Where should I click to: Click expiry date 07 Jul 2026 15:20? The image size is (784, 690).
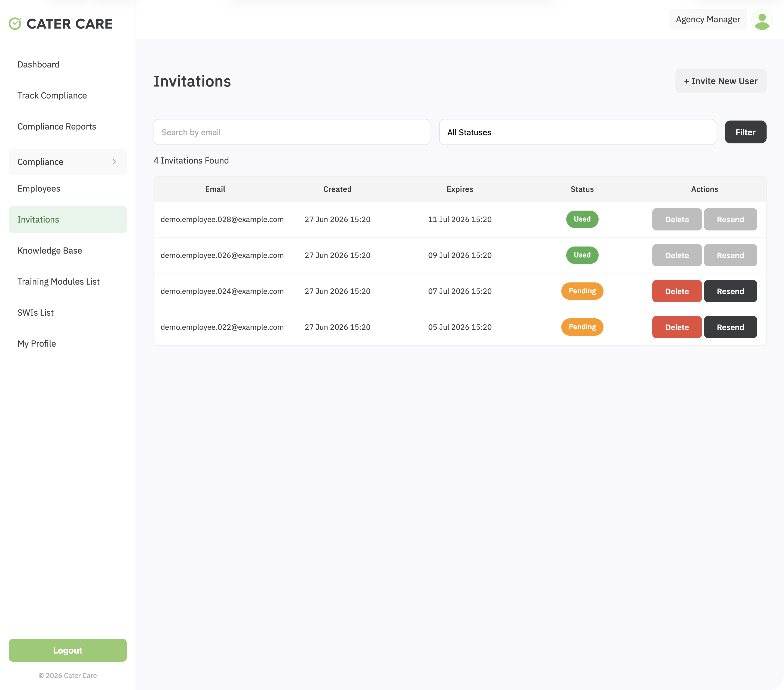(x=460, y=291)
